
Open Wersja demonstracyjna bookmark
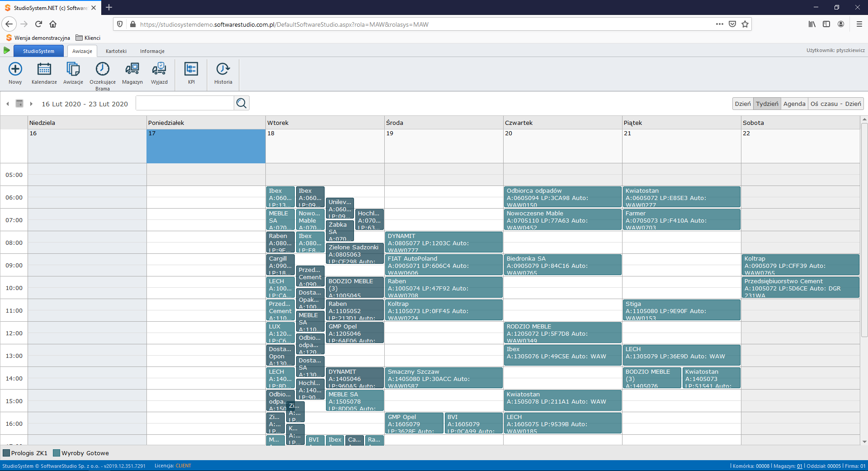(x=38, y=38)
